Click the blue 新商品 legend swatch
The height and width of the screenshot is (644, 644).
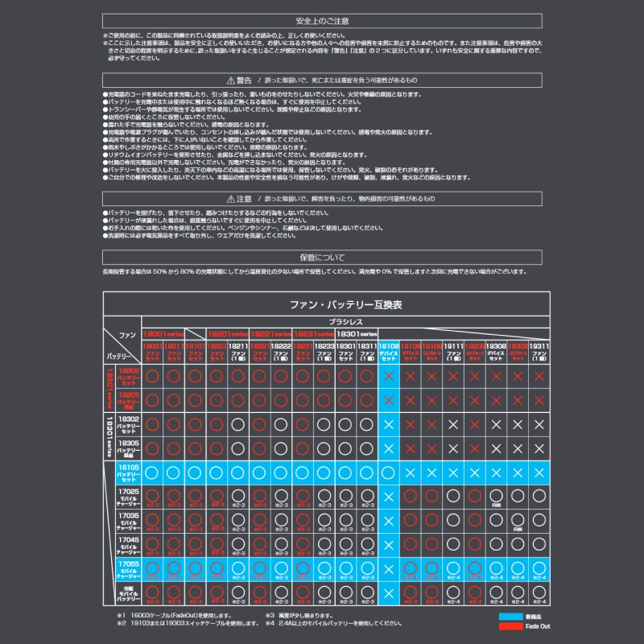pyautogui.click(x=510, y=617)
